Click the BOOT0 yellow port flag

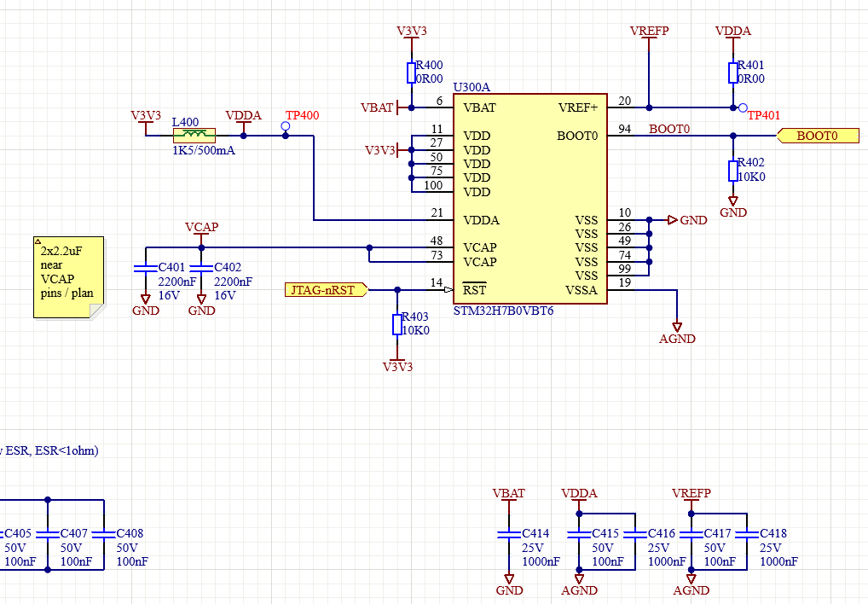point(820,135)
